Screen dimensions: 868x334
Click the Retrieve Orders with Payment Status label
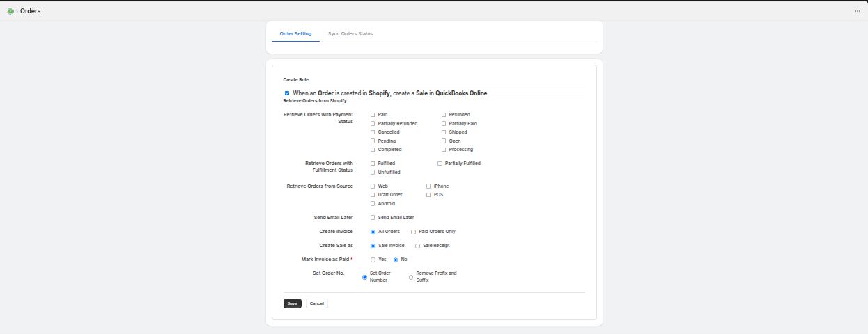tap(318, 118)
